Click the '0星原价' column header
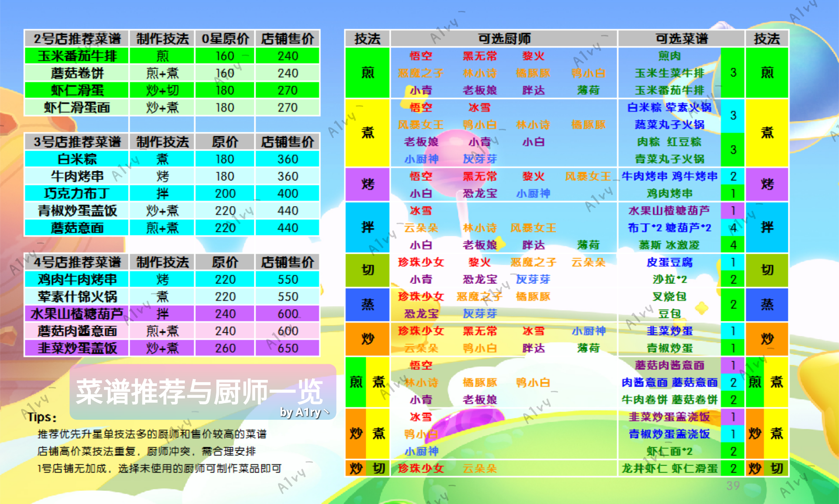 click(225, 38)
